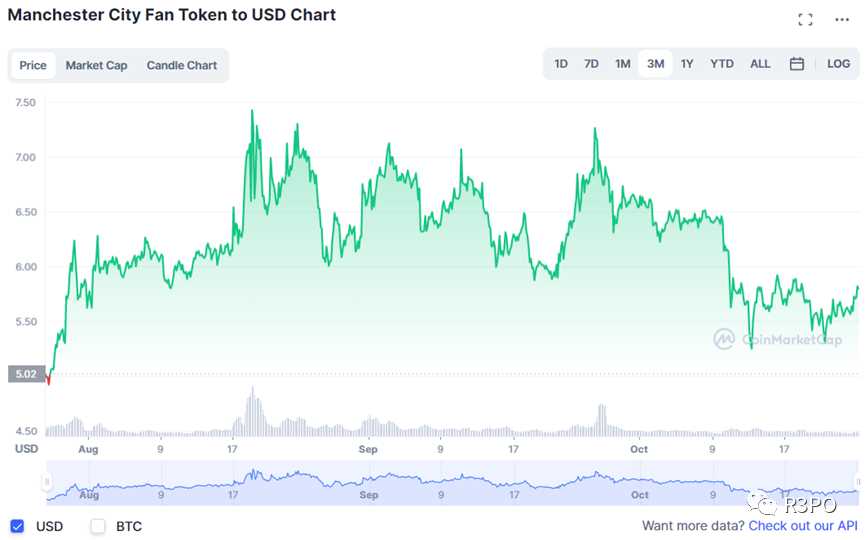
Task: Click the fullscreen expand icon
Action: coord(805,19)
